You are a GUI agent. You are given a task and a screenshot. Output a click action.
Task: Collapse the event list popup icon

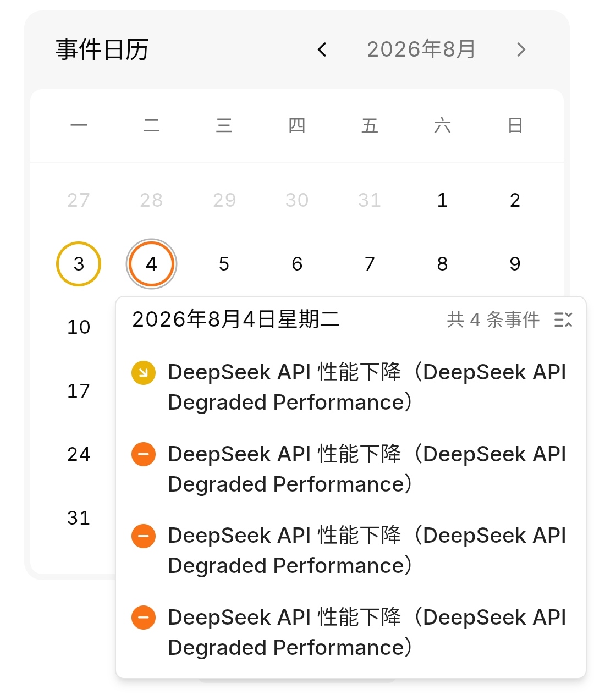click(x=563, y=319)
